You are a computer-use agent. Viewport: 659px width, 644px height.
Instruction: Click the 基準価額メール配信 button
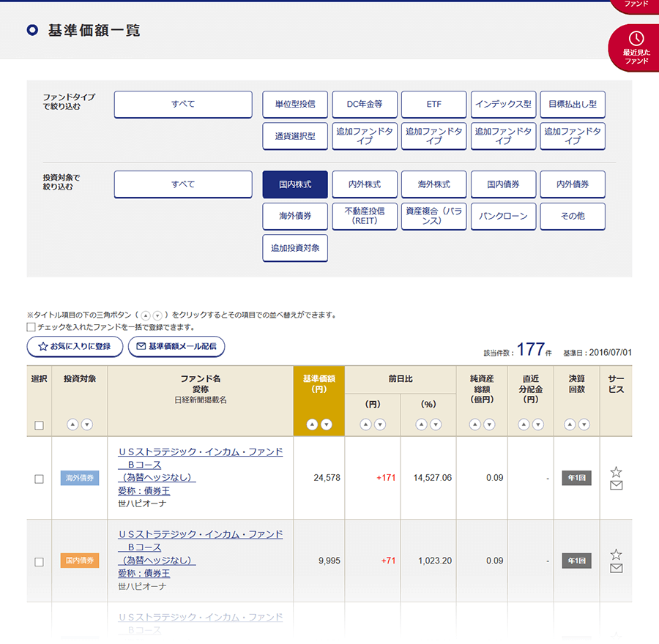(x=176, y=346)
